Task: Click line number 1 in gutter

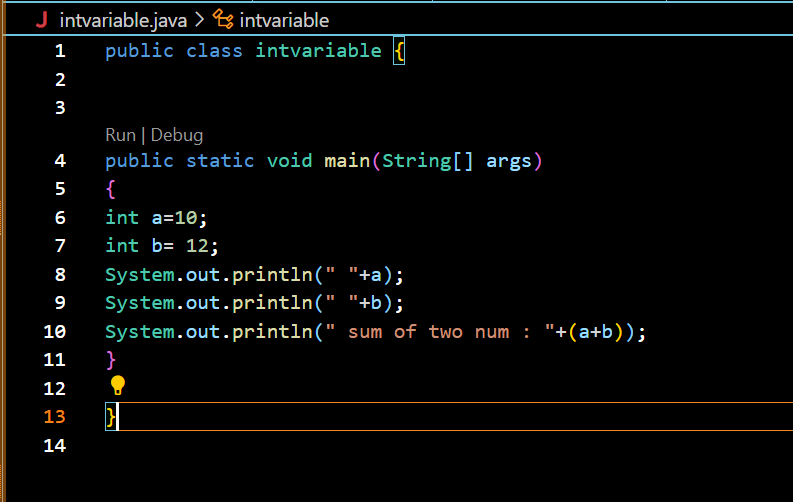Action: coord(60,51)
